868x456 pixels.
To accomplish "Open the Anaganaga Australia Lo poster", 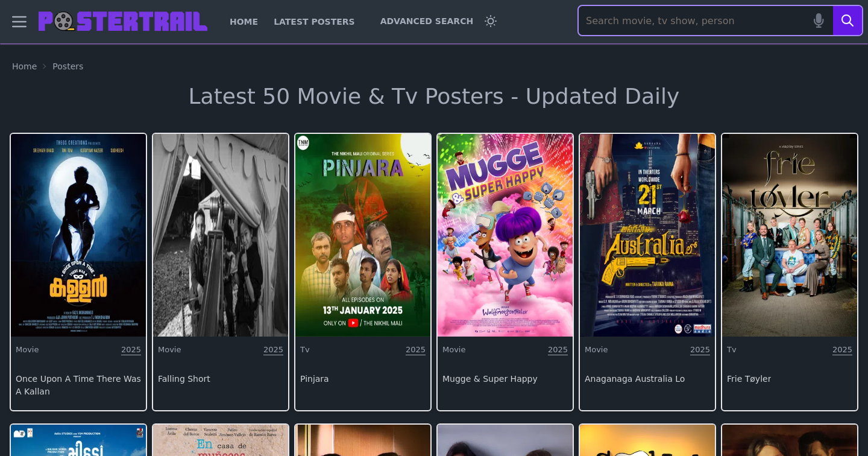I will click(x=647, y=235).
